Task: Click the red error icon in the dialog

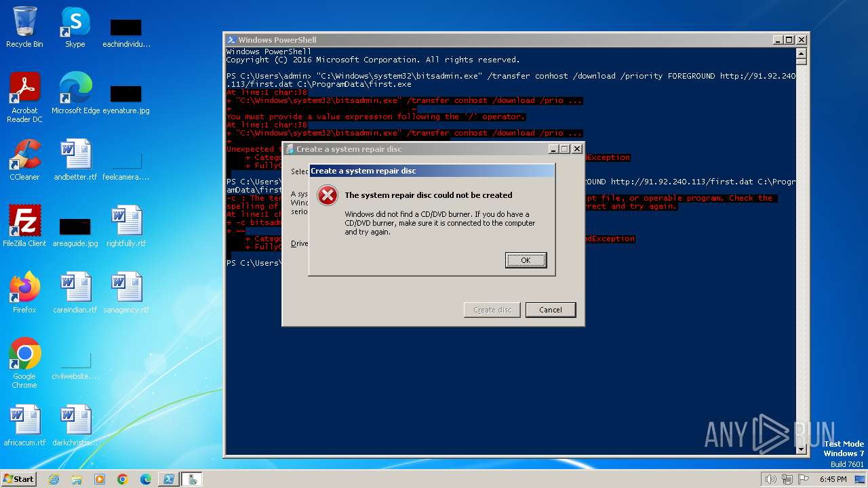Action: coord(328,196)
